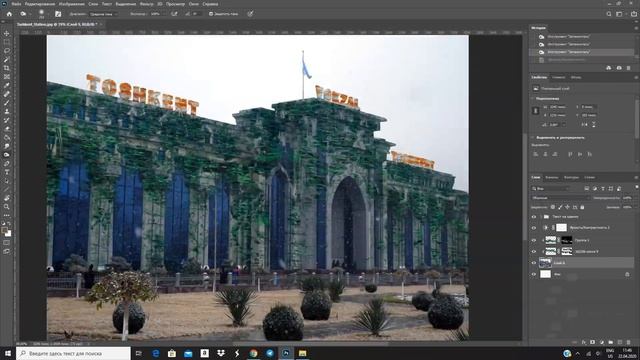Open the Справка menu

pyautogui.click(x=210, y=4)
